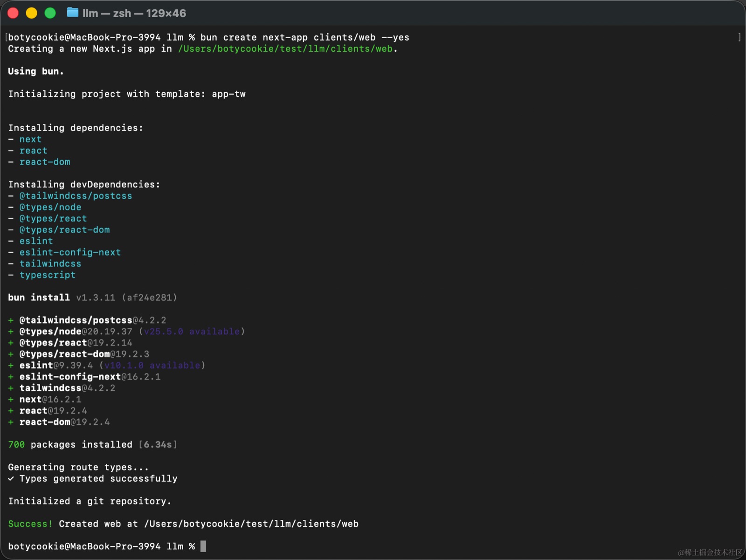This screenshot has width=746, height=560.
Task: Click the installed line '@types/node@20.19.37'
Action: coord(76,332)
